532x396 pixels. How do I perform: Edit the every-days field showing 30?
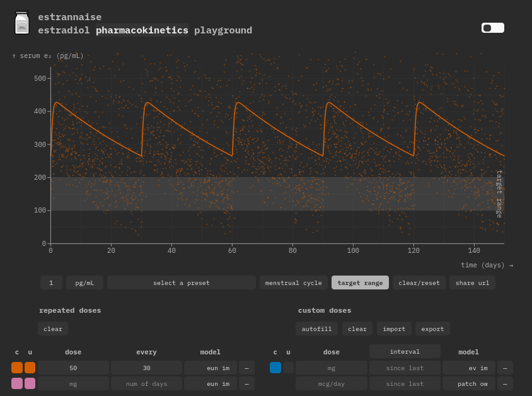147,368
